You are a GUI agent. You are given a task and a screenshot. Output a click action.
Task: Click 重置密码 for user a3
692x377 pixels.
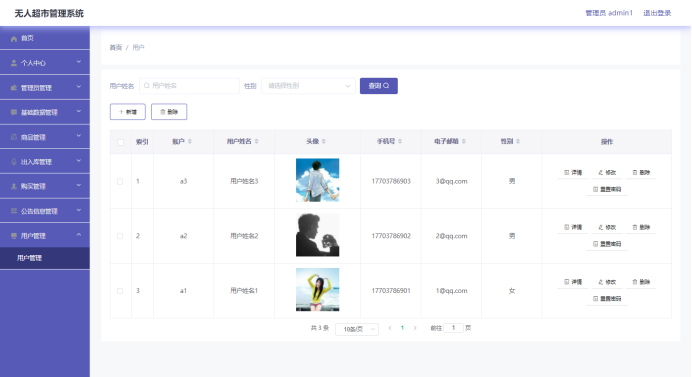pos(607,189)
